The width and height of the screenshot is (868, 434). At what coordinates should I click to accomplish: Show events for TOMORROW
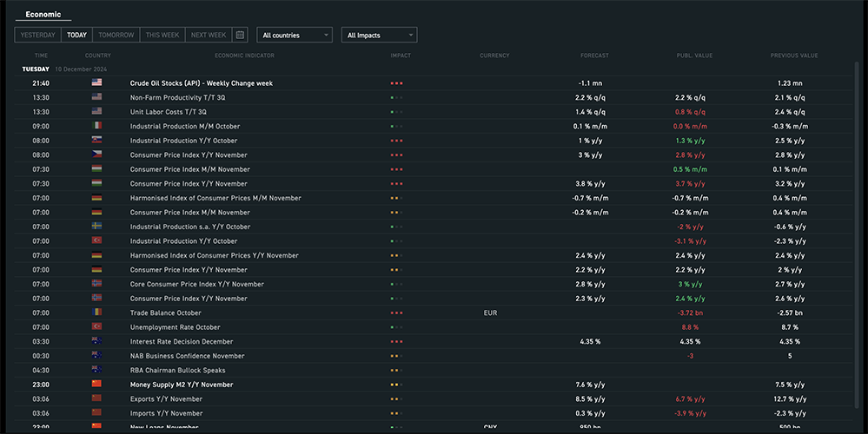[116, 35]
